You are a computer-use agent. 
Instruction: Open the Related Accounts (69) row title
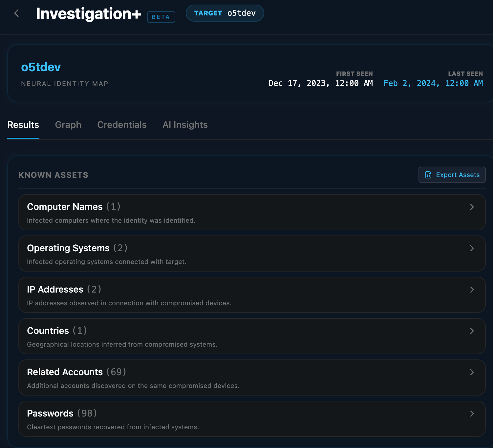click(x=76, y=372)
